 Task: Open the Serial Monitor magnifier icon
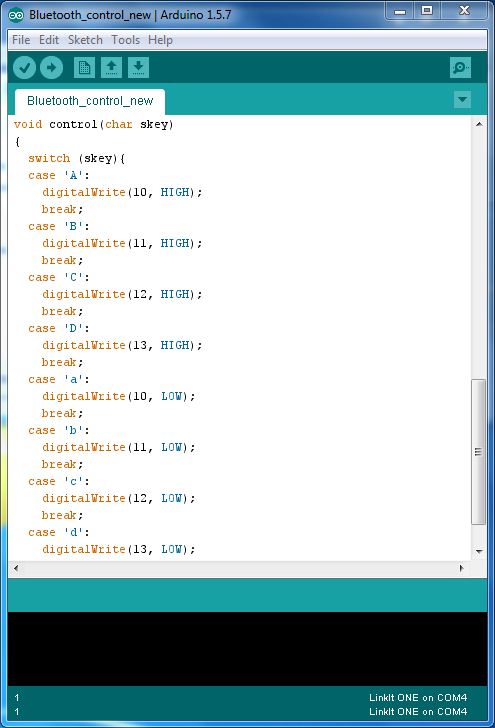tap(460, 68)
